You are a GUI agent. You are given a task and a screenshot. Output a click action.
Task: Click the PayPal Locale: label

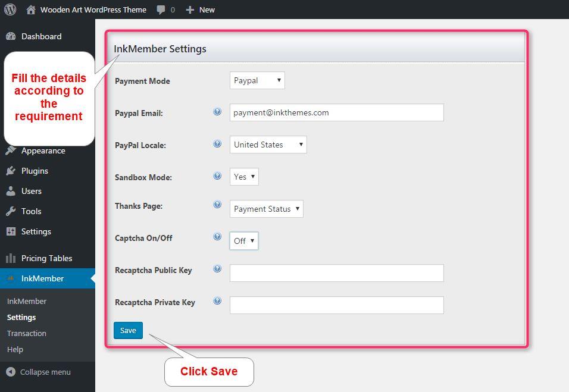point(140,145)
